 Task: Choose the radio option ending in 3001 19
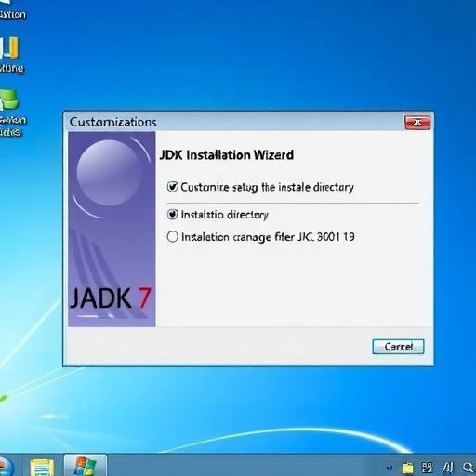point(172,237)
